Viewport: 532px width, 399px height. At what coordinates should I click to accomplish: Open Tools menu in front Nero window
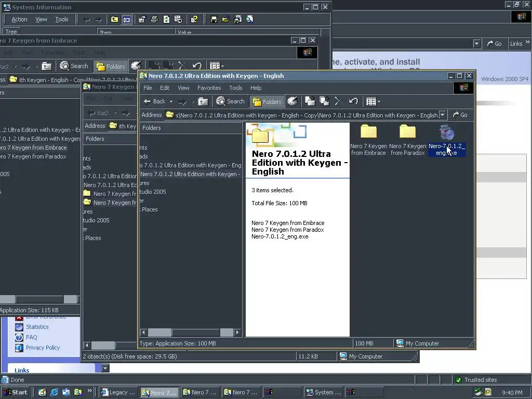click(235, 88)
